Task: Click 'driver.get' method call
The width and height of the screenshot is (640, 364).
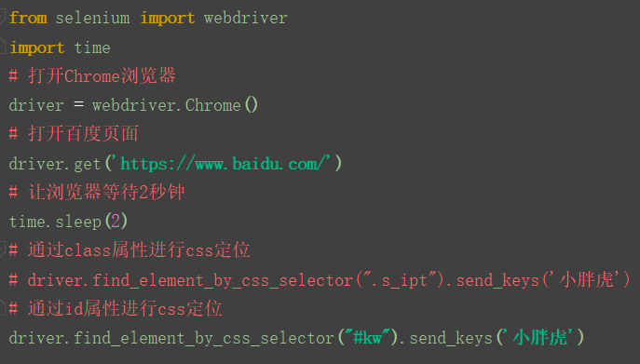Action: point(55,164)
